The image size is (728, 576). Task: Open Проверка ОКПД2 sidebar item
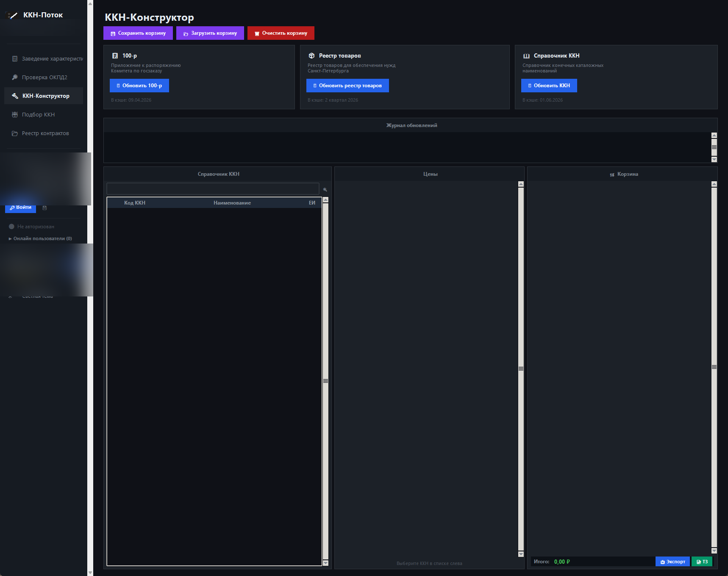click(x=44, y=78)
